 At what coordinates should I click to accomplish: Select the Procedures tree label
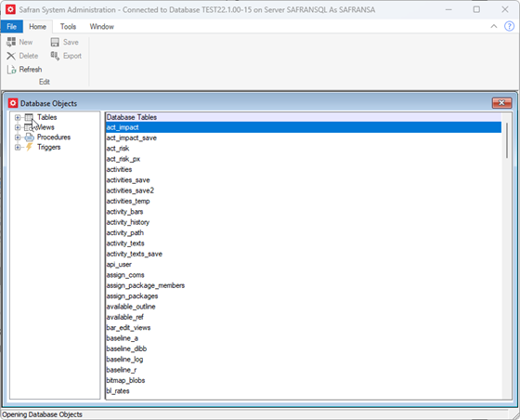(x=54, y=137)
